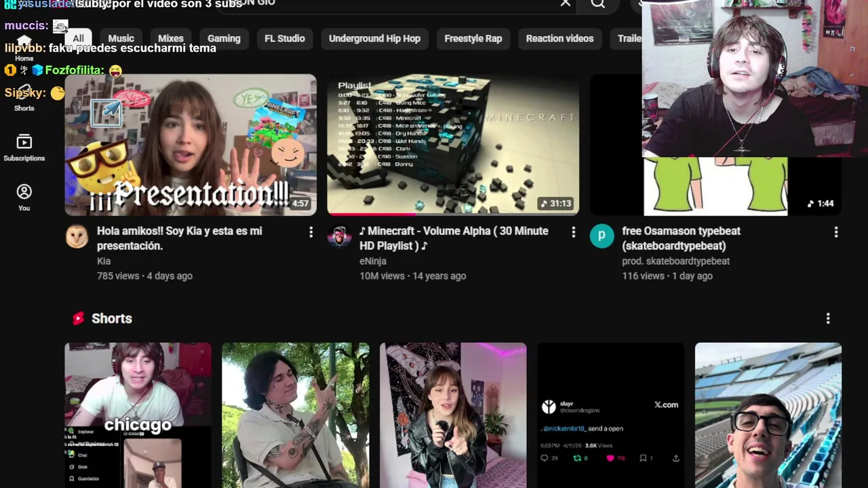Open the 'chicago' Short thumbnail
This screenshot has height=488, width=868.
[138, 415]
